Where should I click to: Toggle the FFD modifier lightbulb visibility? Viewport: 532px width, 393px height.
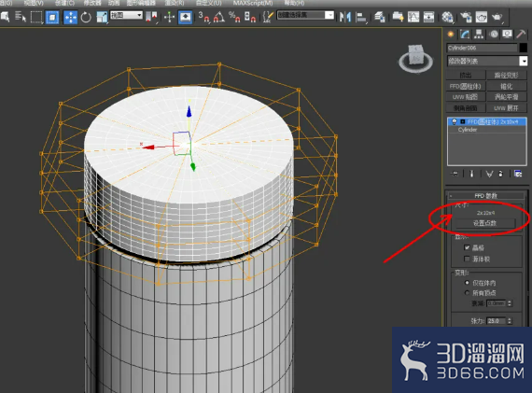[x=454, y=121]
